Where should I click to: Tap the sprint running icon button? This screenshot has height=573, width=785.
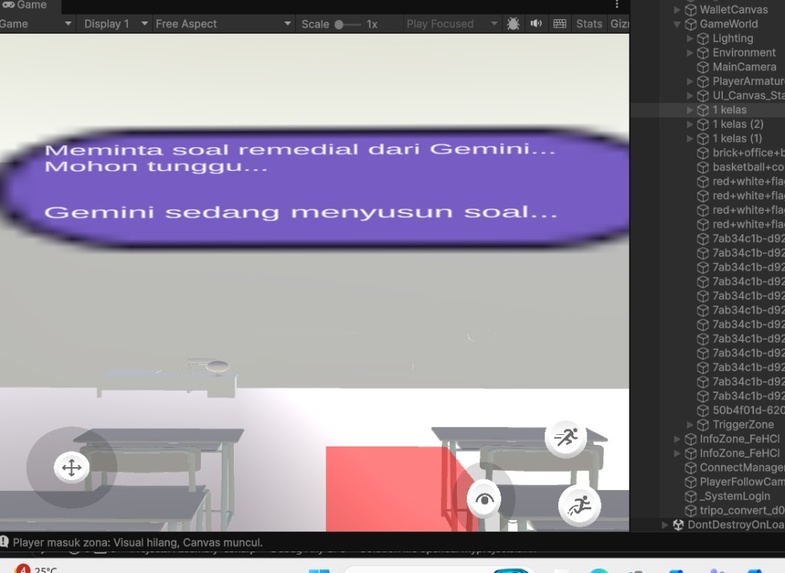[x=566, y=437]
